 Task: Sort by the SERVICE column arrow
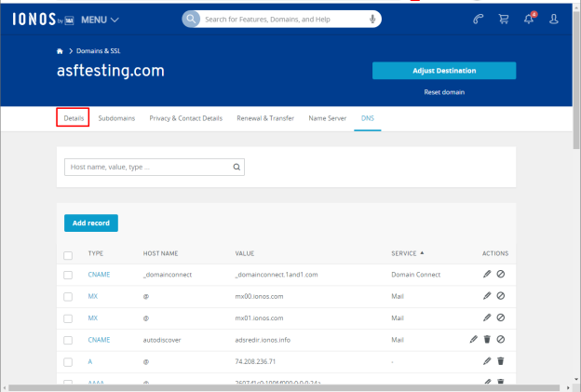pyautogui.click(x=422, y=253)
